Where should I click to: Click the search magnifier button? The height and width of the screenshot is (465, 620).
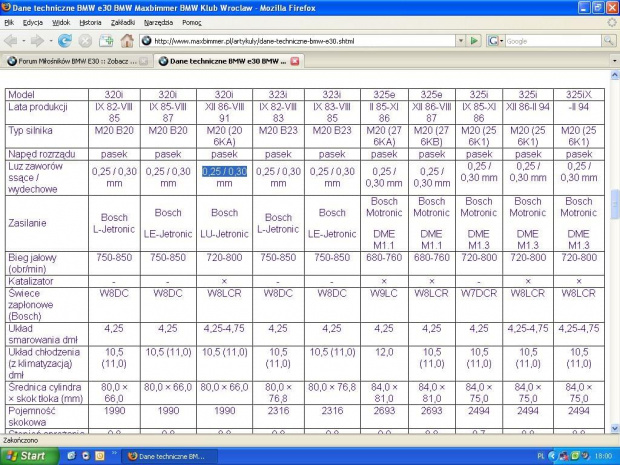[x=609, y=41]
